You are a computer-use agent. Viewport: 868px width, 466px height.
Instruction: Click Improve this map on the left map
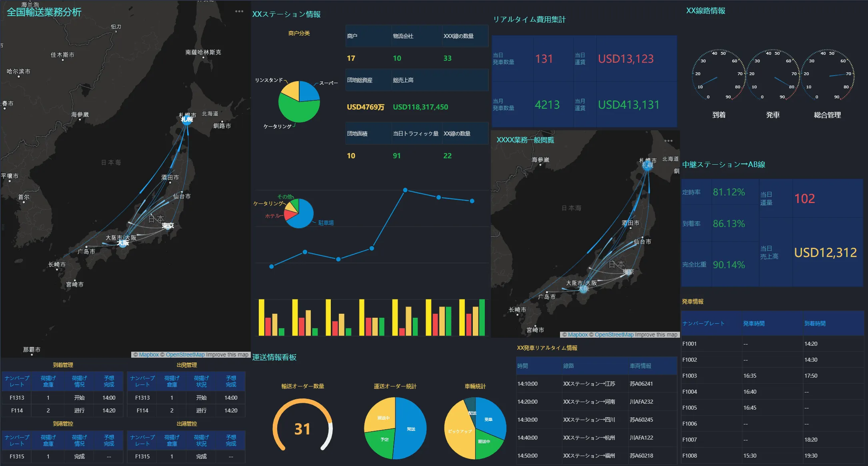coord(227,354)
